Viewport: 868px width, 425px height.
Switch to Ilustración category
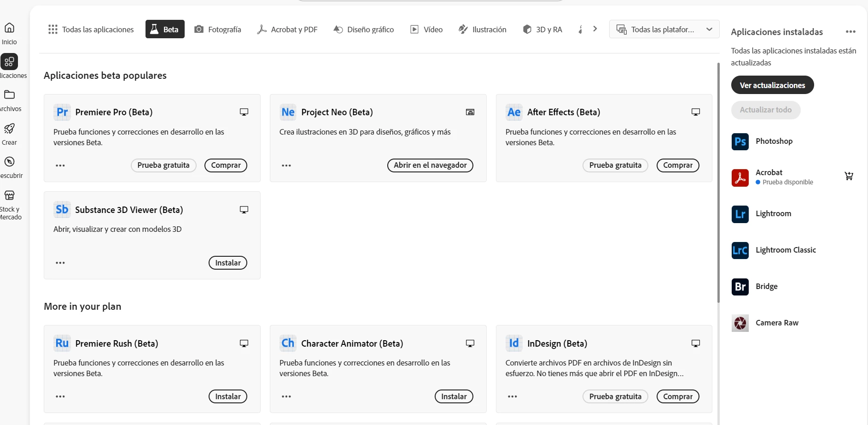(x=483, y=30)
